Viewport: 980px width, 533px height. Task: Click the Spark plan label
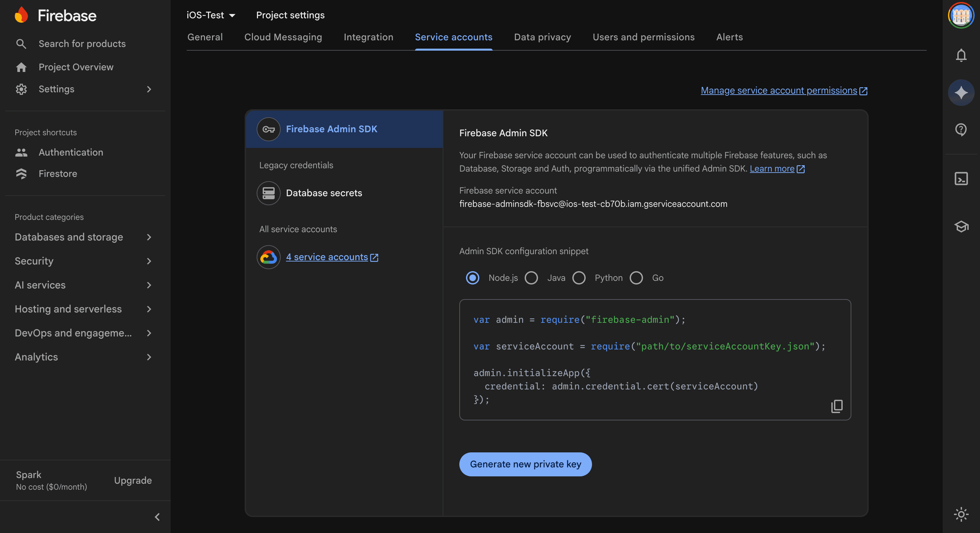(x=29, y=475)
